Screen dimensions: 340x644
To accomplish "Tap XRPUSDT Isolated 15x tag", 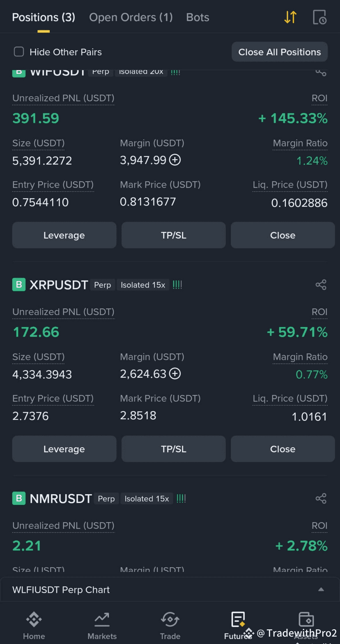I will tap(143, 285).
